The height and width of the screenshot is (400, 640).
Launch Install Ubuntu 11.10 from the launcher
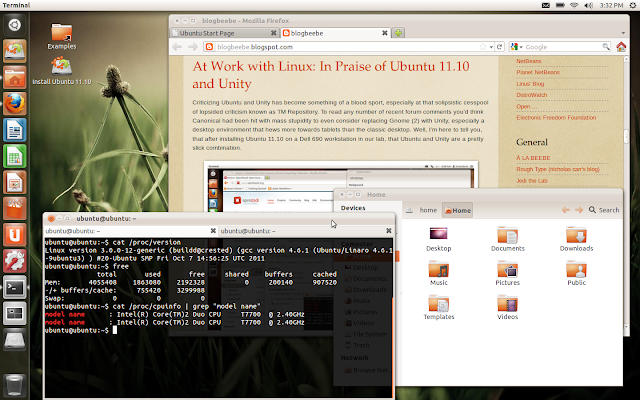[x=15, y=51]
